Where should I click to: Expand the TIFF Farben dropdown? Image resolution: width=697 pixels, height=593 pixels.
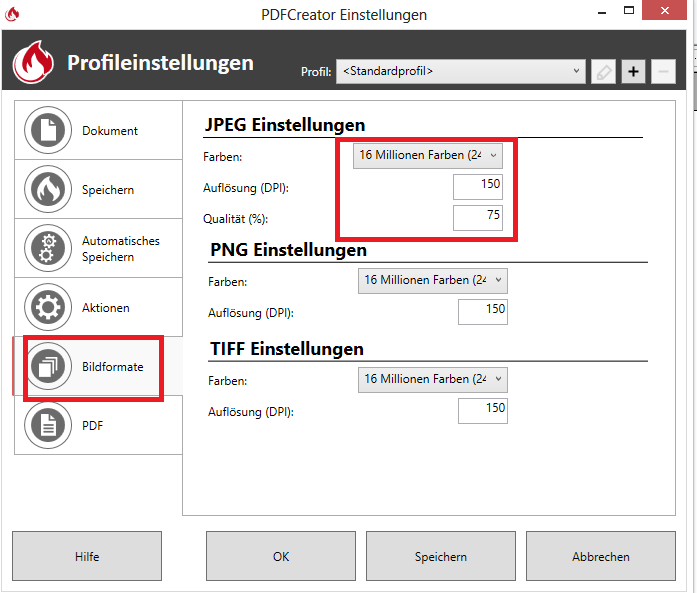[432, 380]
